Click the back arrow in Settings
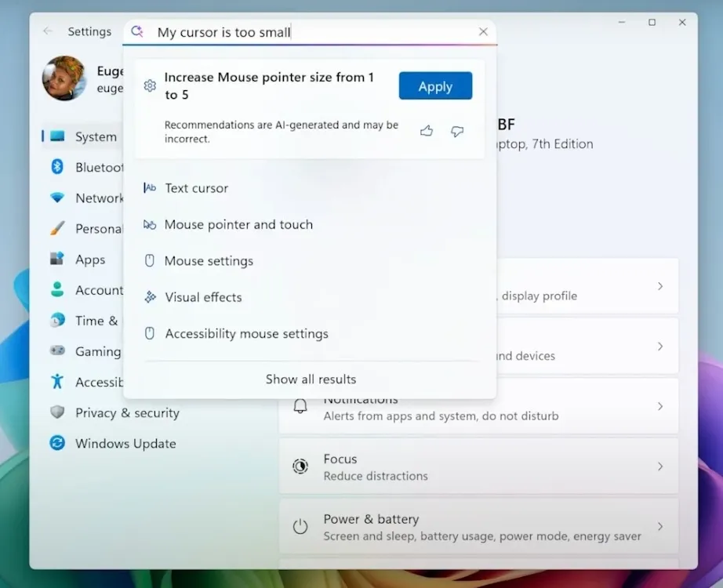This screenshot has height=588, width=723. pos(49,31)
